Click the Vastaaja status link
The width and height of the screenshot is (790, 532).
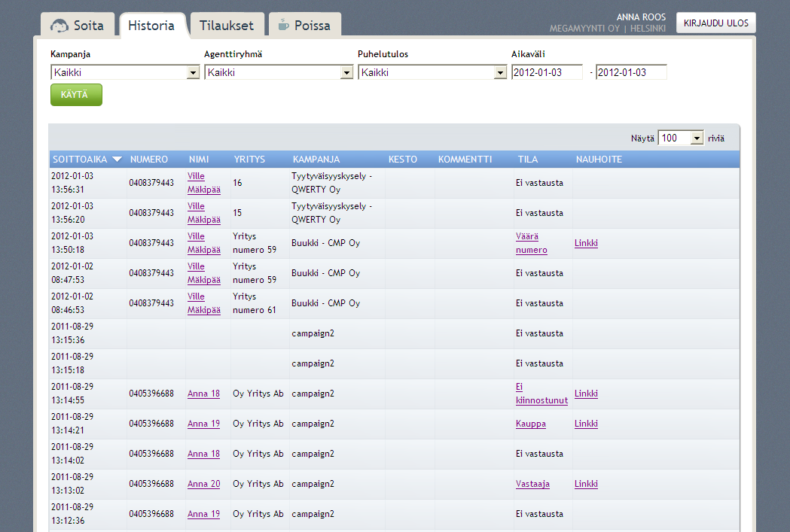(x=532, y=484)
